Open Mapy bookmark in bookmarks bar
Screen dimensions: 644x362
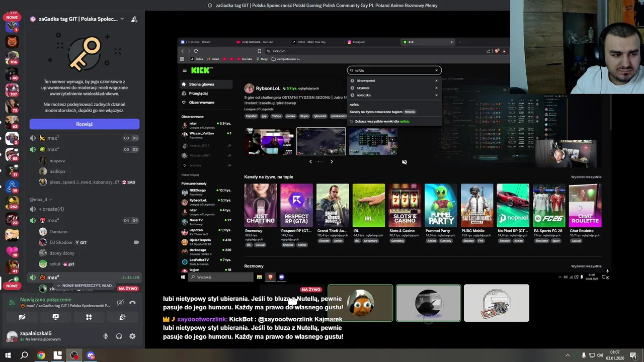[262, 59]
